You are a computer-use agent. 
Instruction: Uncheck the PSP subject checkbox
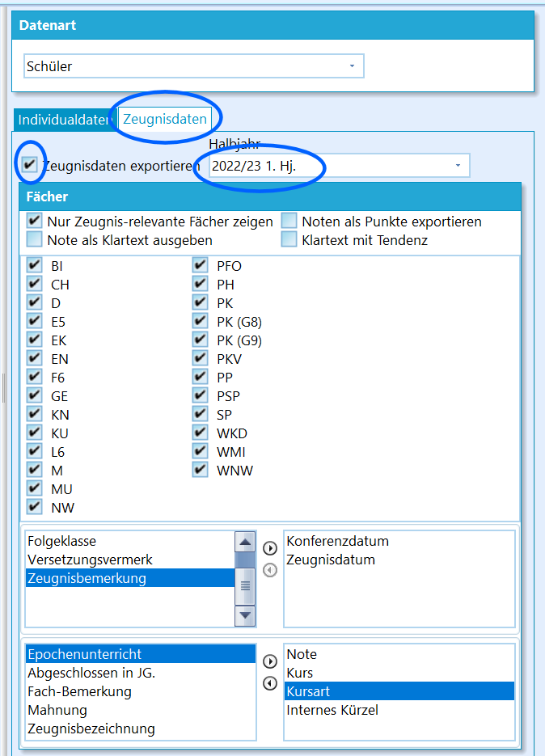[x=201, y=396]
